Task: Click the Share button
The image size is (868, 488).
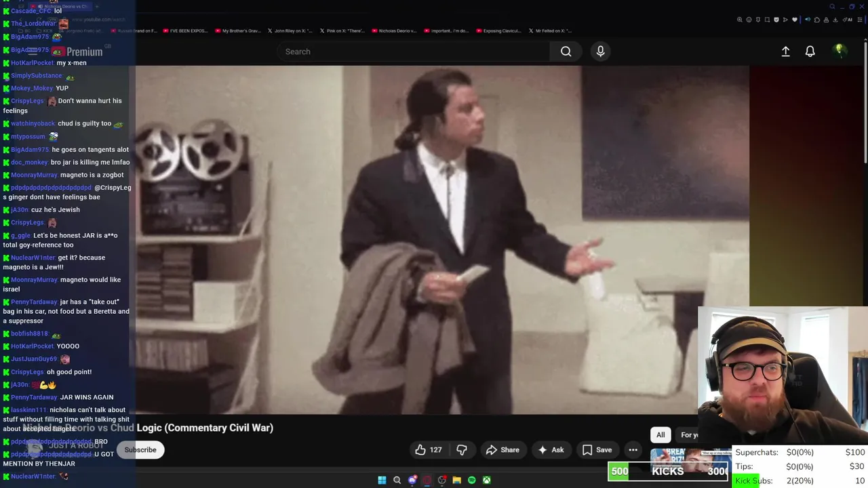Action: [502, 449]
